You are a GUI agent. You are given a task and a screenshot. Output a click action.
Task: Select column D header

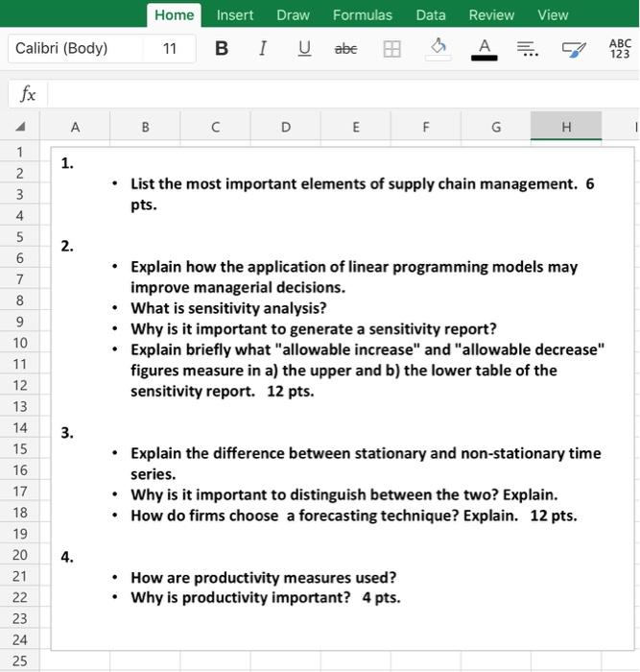286,127
